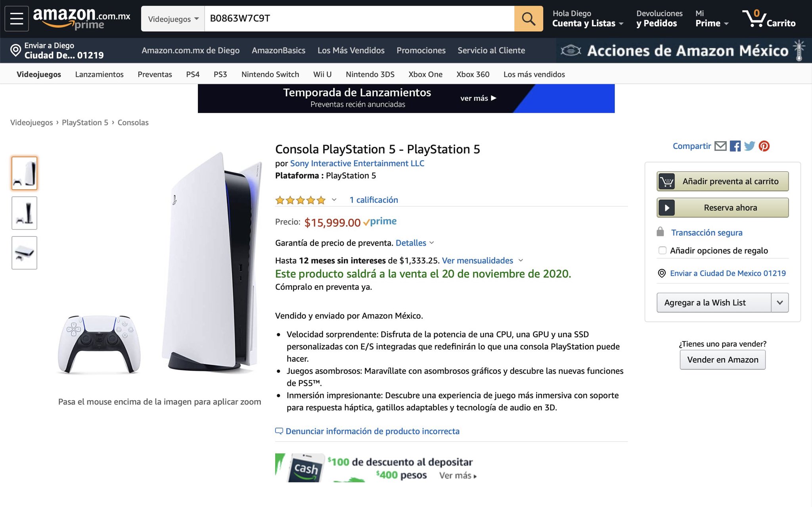Share via email envelope icon
812x507 pixels.
[720, 146]
